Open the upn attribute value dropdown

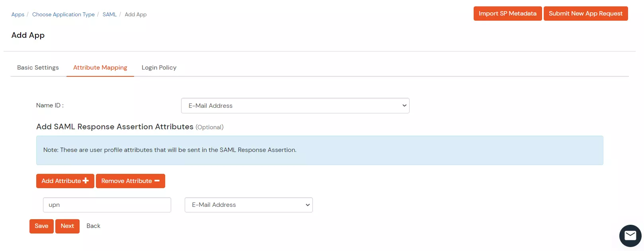click(x=249, y=205)
